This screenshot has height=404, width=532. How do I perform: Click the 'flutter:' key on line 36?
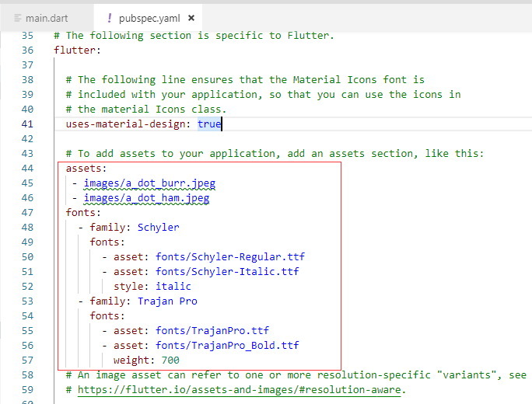click(77, 50)
